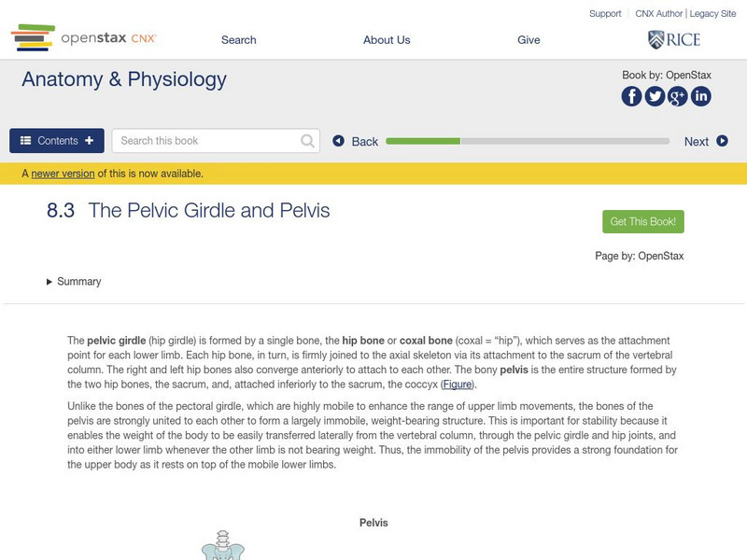Open the OpenStax CNX logo homepage
747x560 pixels.
point(84,38)
